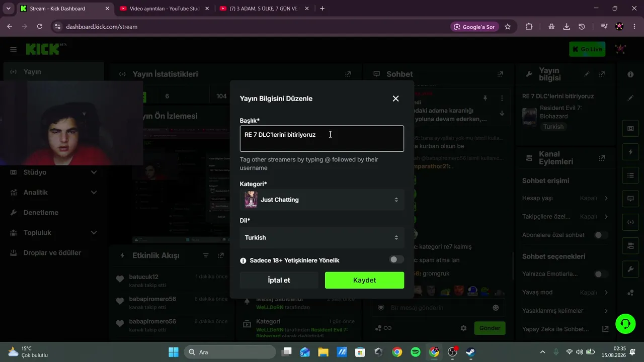This screenshot has height=362, width=644.
Task: Pop out the Yayın İstatistikleri panel
Action: (348, 74)
